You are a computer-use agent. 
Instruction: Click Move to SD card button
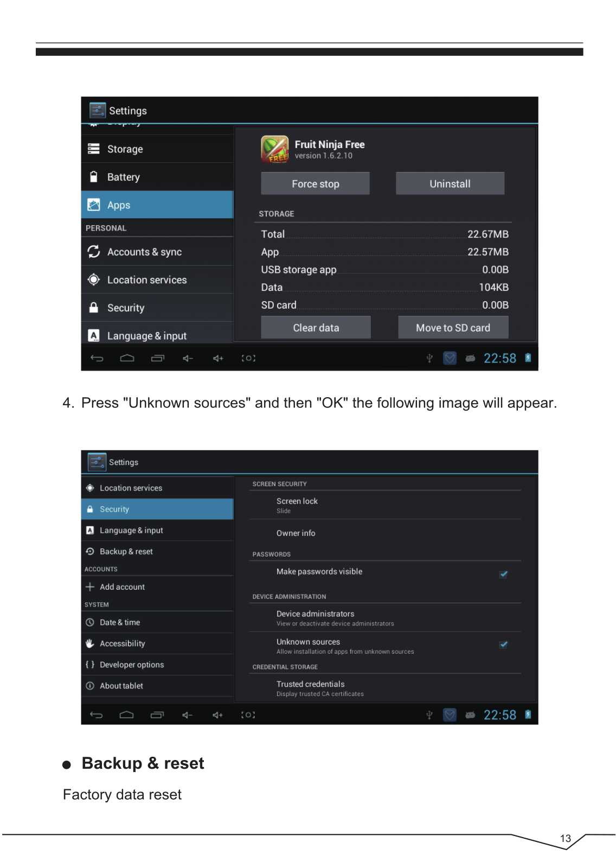pos(453,328)
